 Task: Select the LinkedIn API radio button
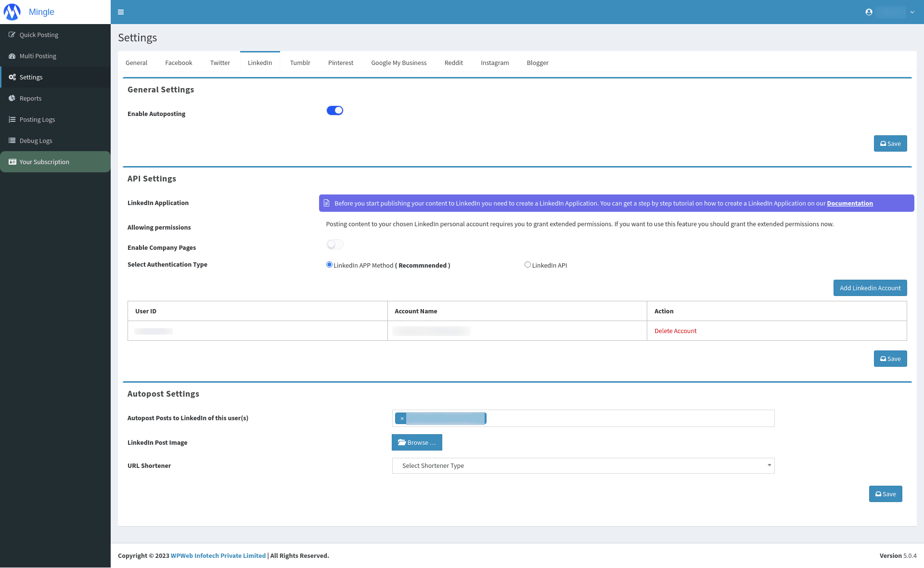coord(527,264)
